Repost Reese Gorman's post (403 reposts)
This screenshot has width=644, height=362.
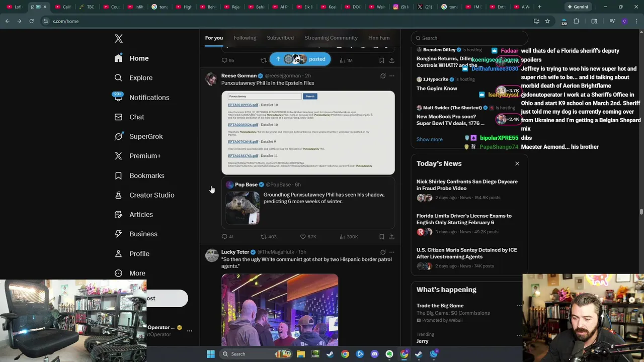point(269,237)
